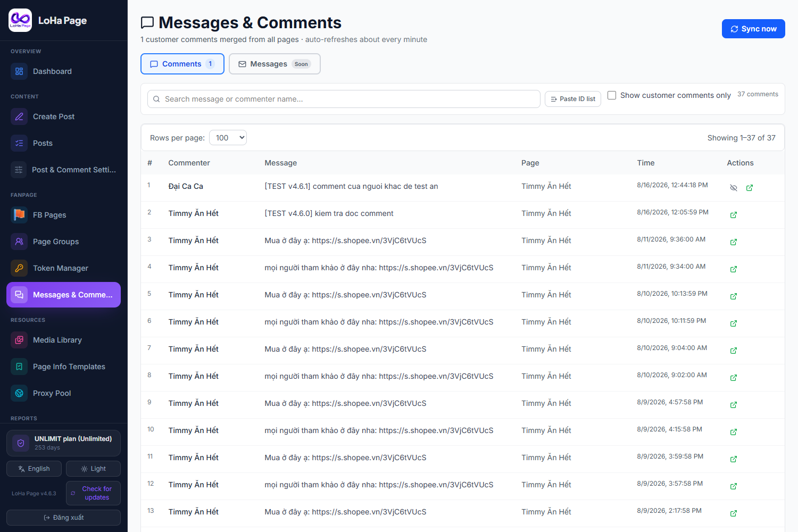
Task: Open Đại Ca Ca comment in new tab
Action: point(750,188)
